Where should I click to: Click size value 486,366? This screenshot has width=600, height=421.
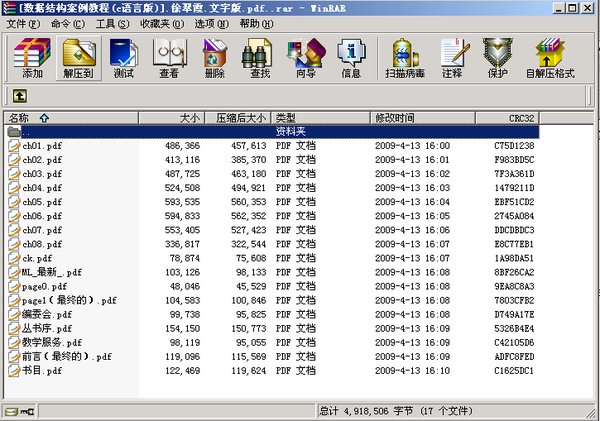[x=183, y=146]
